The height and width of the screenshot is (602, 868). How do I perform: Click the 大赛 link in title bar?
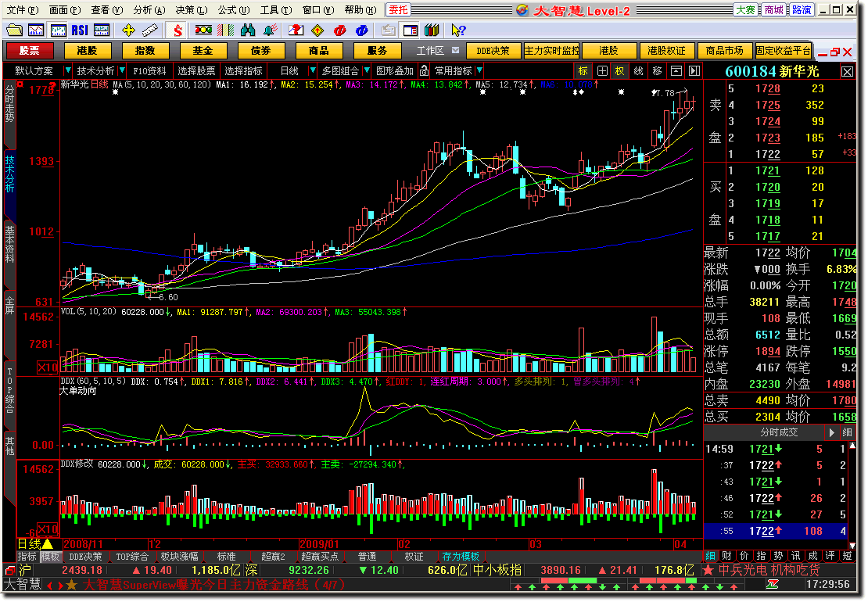(x=745, y=10)
